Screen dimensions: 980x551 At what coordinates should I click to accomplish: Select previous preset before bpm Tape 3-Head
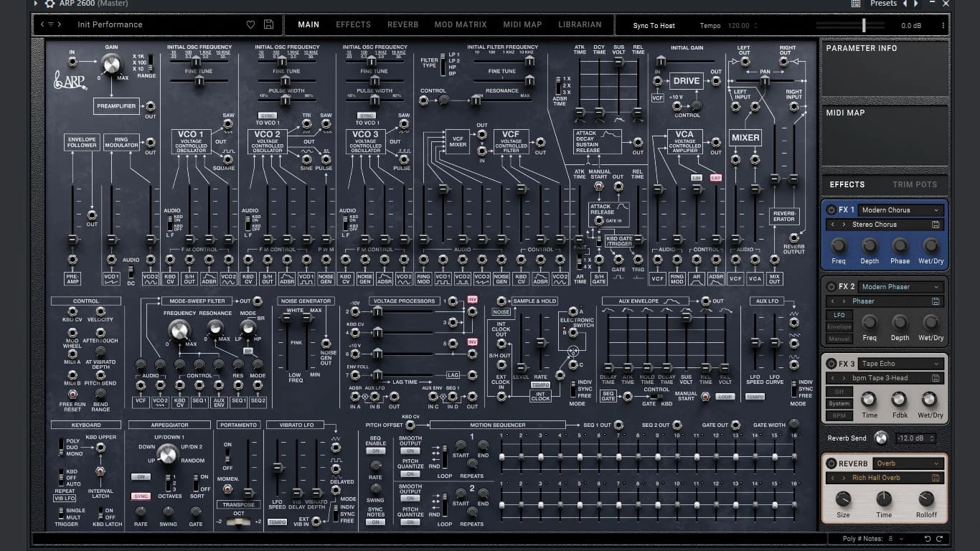[833, 378]
